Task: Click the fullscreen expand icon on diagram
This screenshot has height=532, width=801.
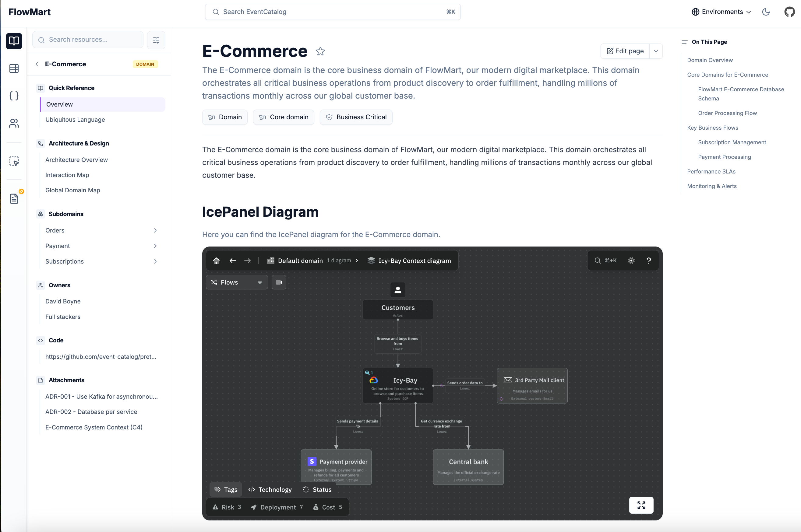Action: click(x=641, y=505)
